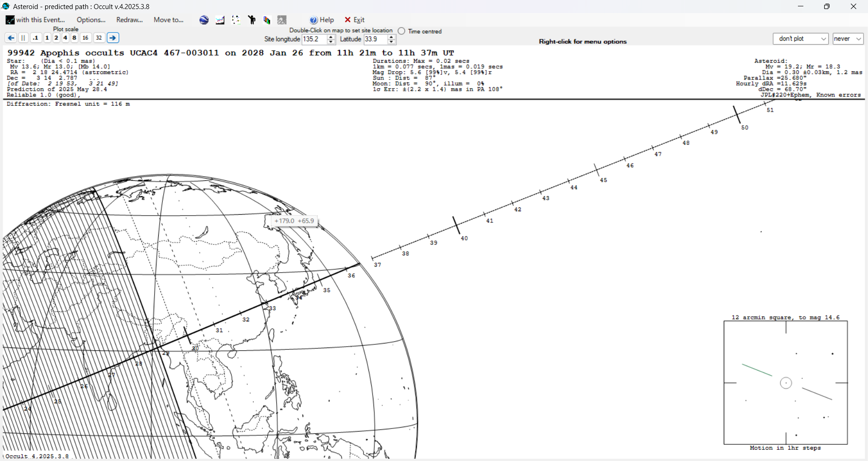This screenshot has height=461, width=868.
Task: Increase Site longitude with up spinner
Action: [x=331, y=37]
